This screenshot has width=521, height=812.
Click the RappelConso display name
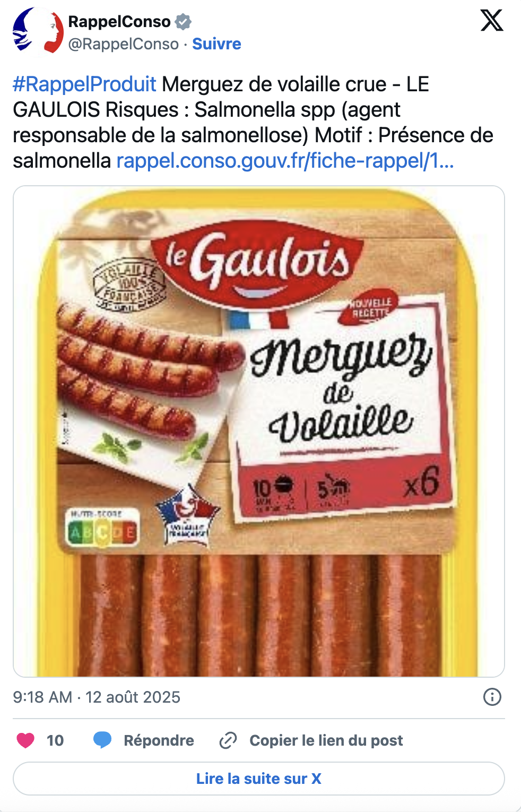coord(119,22)
